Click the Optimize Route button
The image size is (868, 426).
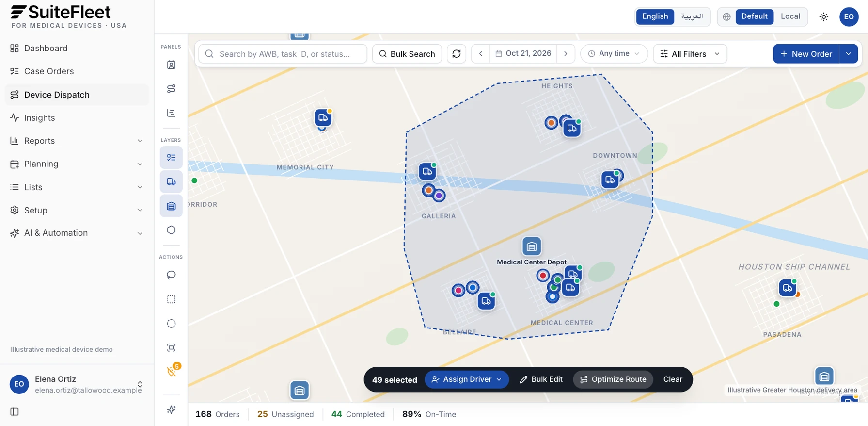[x=613, y=379]
